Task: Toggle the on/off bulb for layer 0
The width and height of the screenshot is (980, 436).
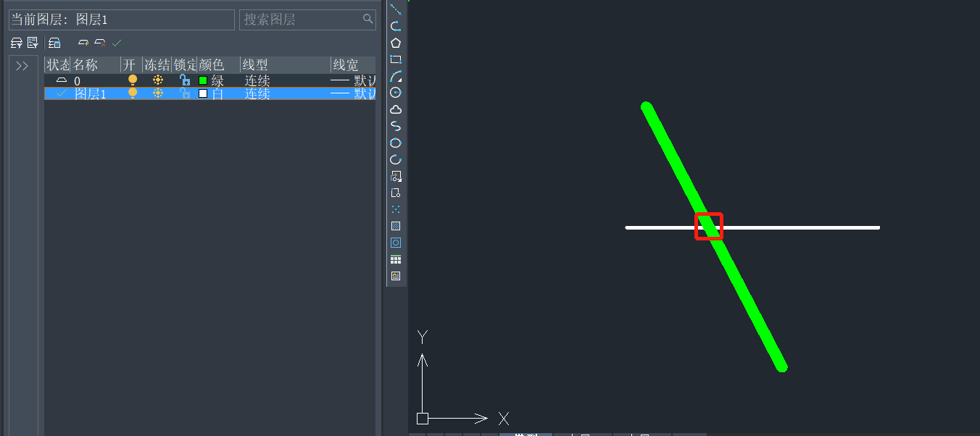Action: coord(133,80)
